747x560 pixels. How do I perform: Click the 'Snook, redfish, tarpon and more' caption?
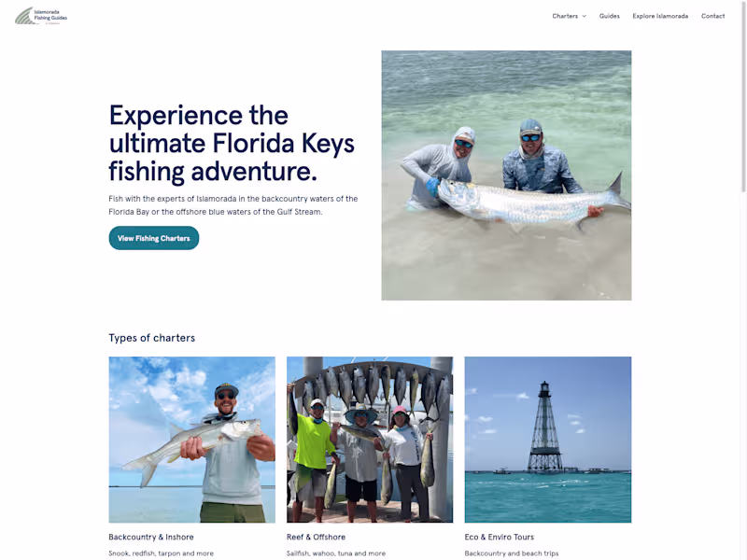(x=161, y=553)
